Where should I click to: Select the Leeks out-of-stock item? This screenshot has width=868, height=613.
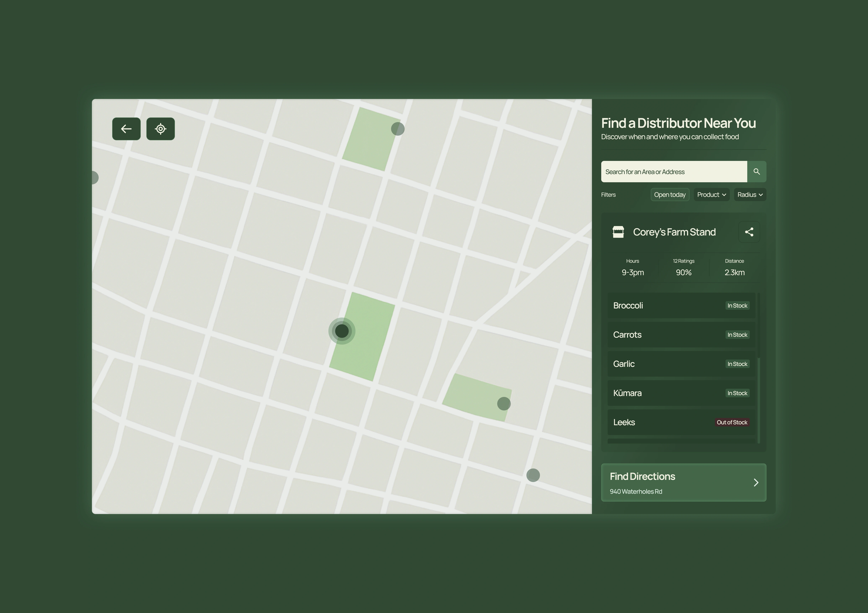point(665,422)
